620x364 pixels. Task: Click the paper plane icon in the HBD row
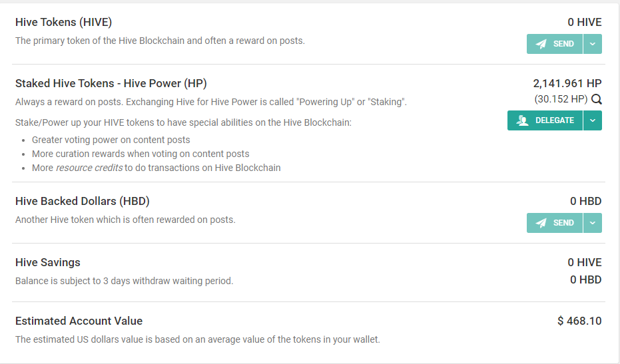(x=541, y=223)
